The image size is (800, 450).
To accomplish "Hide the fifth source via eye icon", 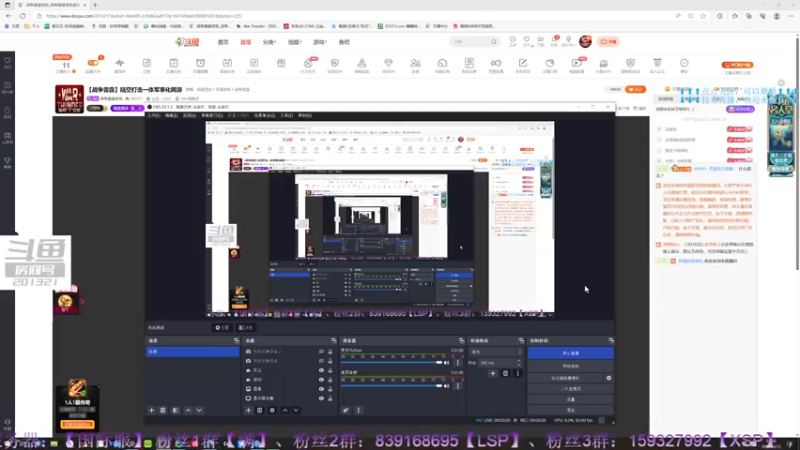I will [321, 389].
